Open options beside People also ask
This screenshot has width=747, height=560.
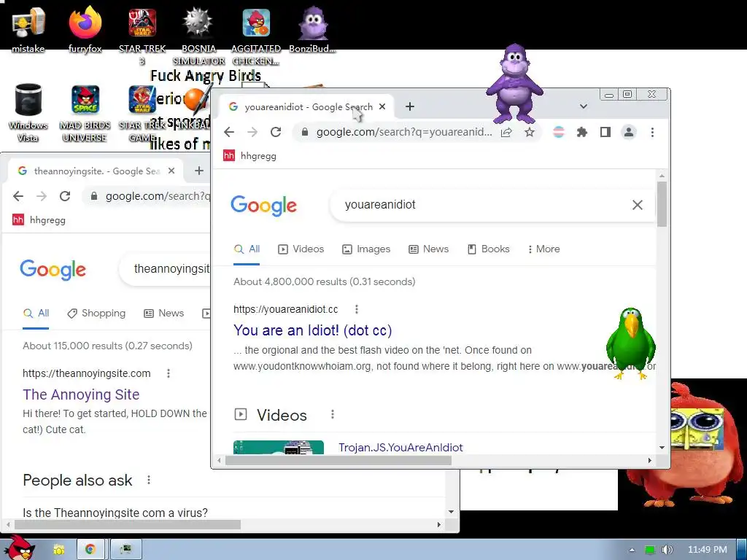(x=149, y=480)
